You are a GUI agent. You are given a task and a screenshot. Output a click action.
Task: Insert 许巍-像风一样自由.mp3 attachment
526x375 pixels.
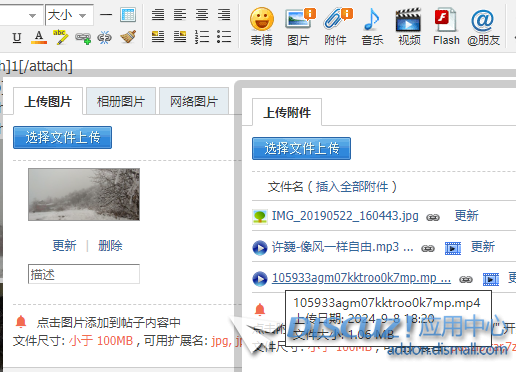coord(342,247)
